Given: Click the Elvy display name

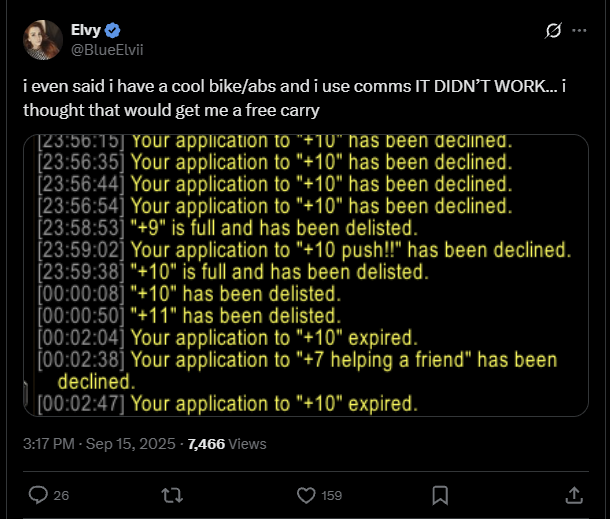Looking at the screenshot, I should click(86, 30).
